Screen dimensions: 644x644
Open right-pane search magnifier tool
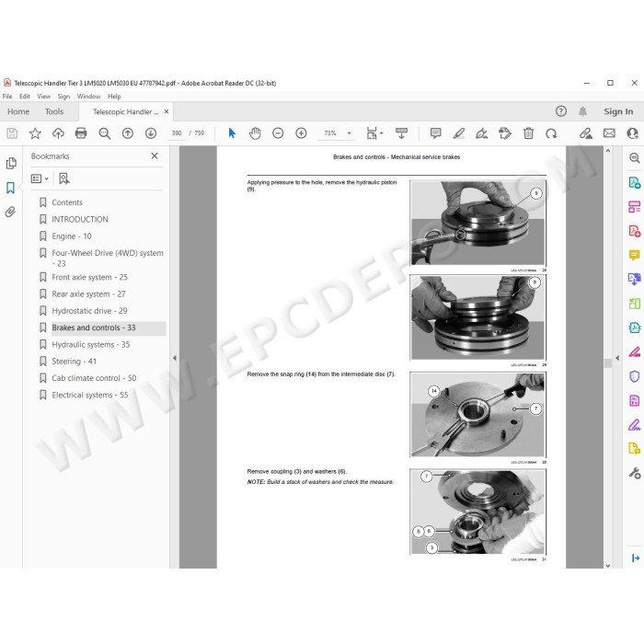(635, 158)
